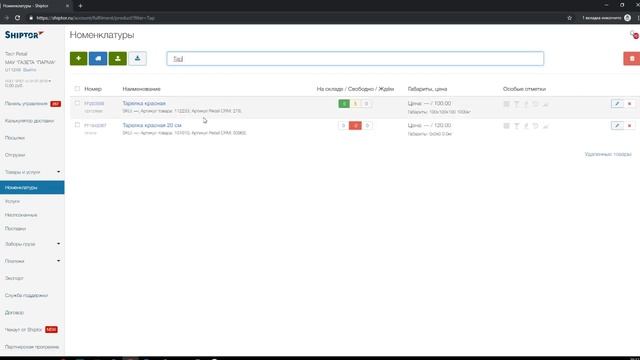Reload the browser page
The image size is (640, 360).
click(x=18, y=18)
